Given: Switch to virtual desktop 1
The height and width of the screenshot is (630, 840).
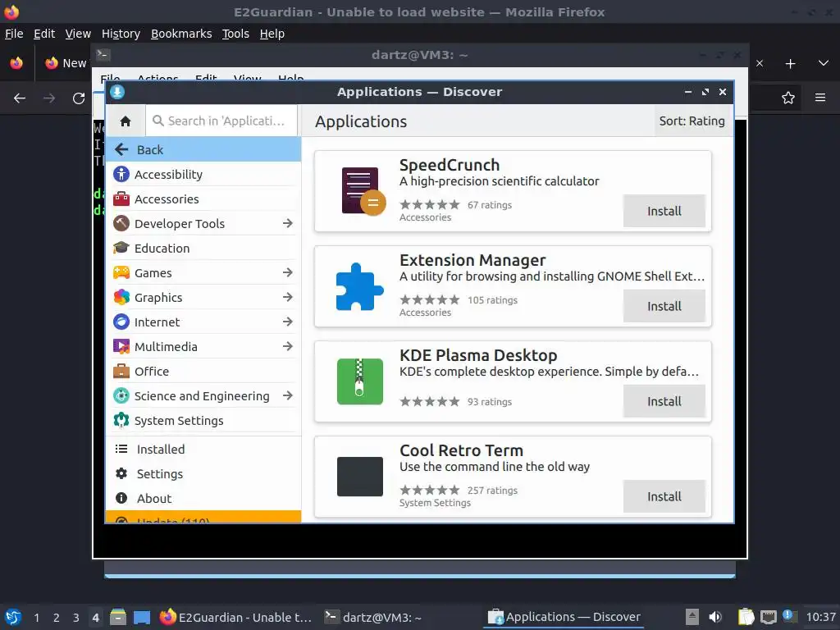Looking at the screenshot, I should [x=36, y=618].
